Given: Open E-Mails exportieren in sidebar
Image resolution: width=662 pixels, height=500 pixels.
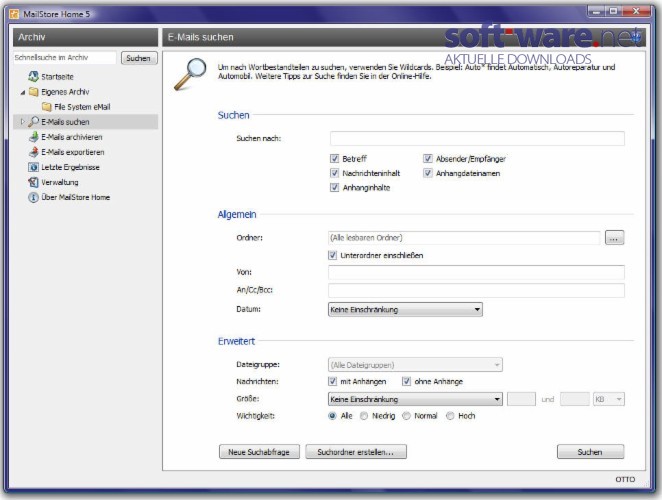Looking at the screenshot, I should 73,152.
